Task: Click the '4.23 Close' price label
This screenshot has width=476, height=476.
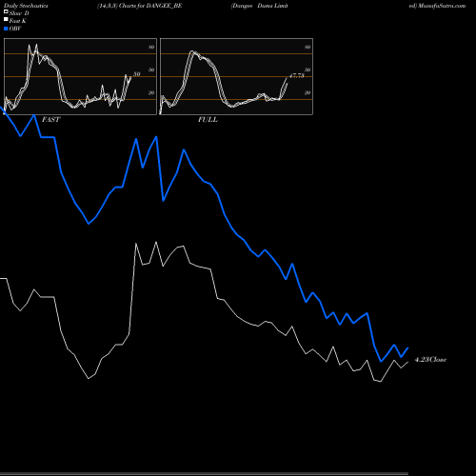Action: (x=430, y=360)
